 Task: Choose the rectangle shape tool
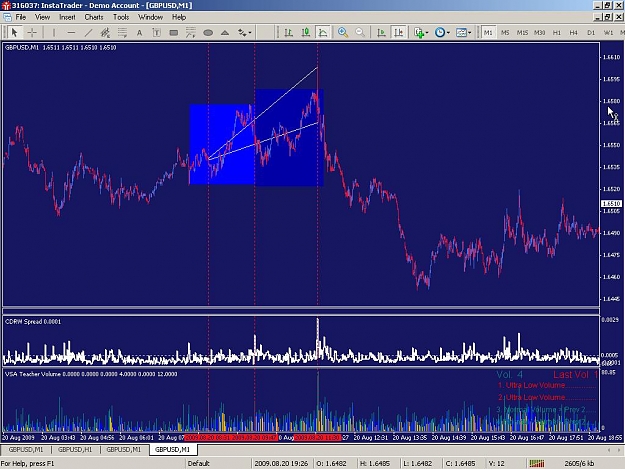[173, 33]
